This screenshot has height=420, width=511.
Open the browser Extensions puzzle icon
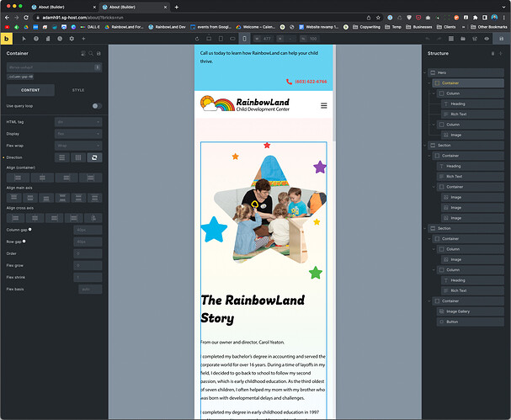(475, 18)
